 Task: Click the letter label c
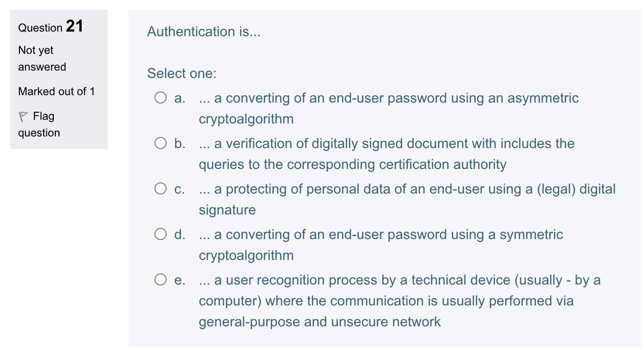pyautogui.click(x=179, y=188)
